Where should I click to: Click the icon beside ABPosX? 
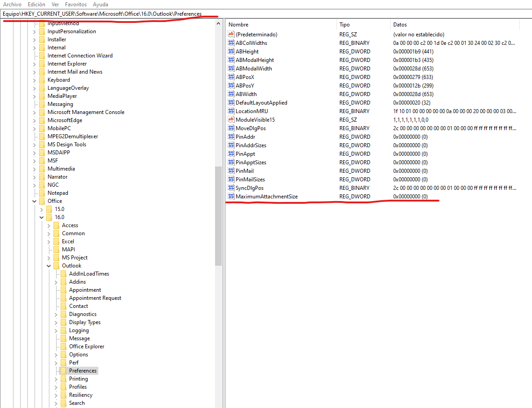click(231, 77)
